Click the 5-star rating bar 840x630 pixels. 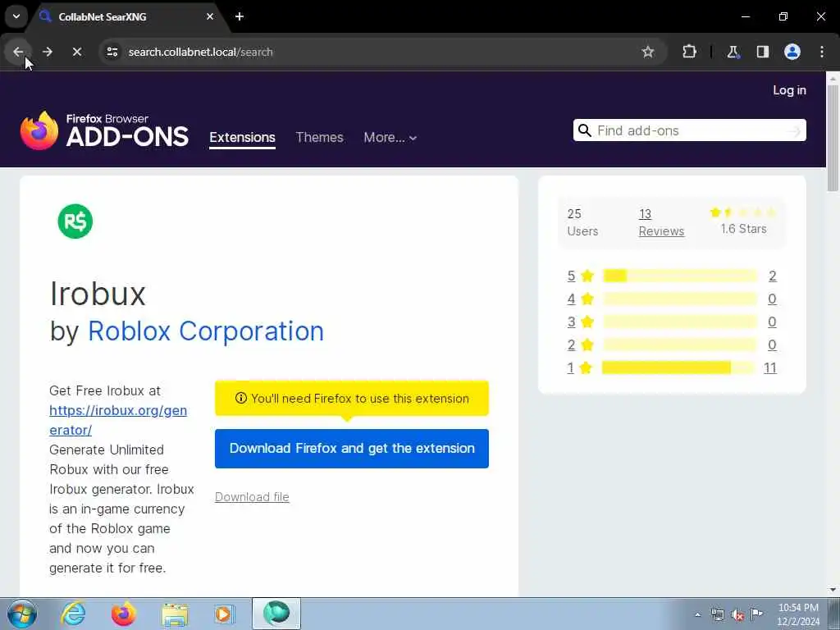[680, 276]
